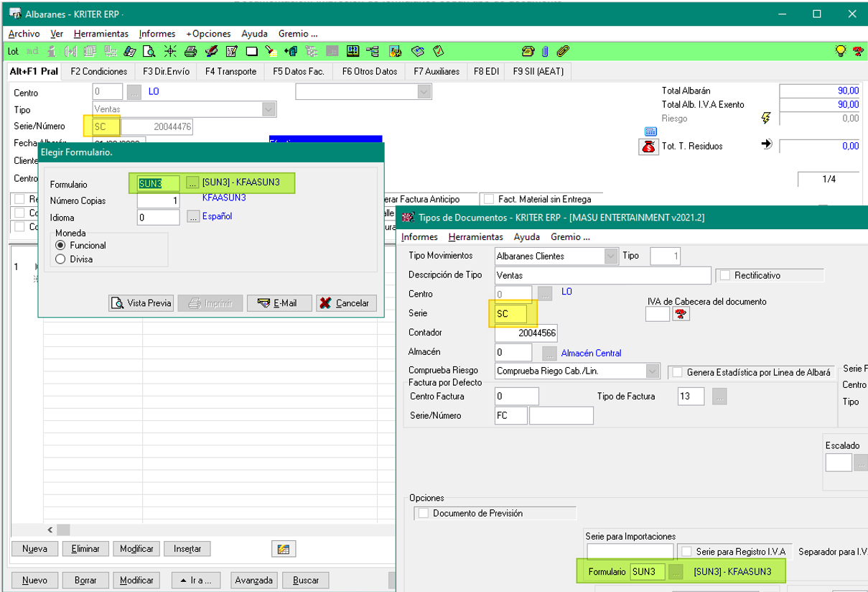Click the telephone icon in the toolbar
This screenshot has width=868, height=592.
click(528, 52)
